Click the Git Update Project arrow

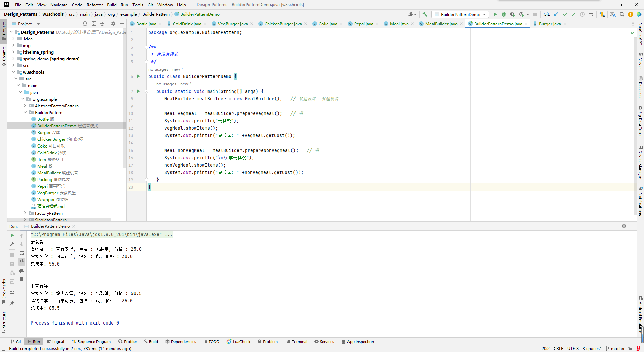click(556, 14)
